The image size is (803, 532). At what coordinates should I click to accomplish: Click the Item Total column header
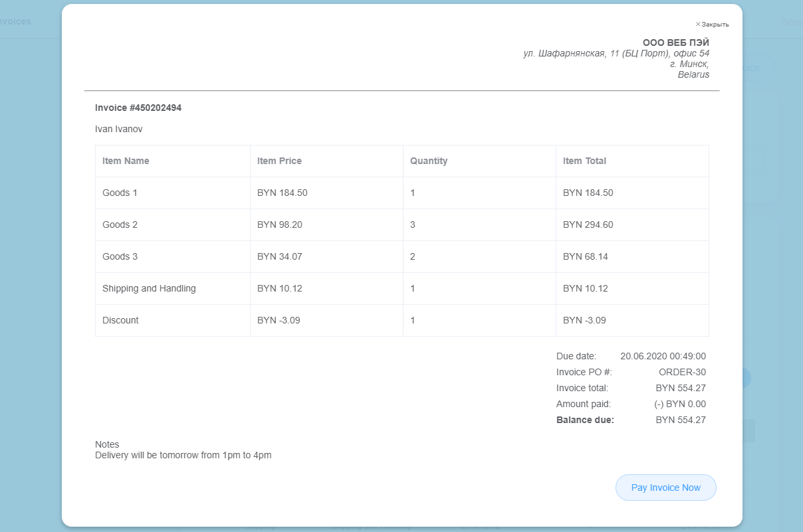click(584, 161)
